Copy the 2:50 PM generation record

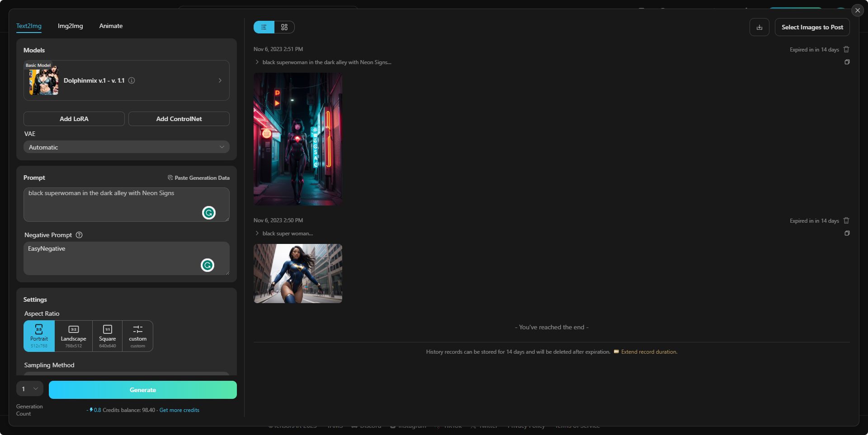[847, 233]
